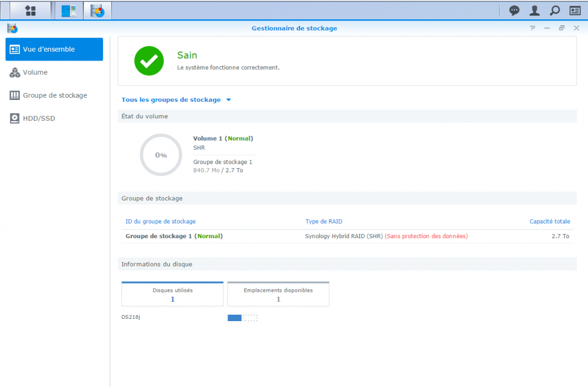Click the green healthy status checkmark
Screen dimensions: 588x387
point(149,61)
